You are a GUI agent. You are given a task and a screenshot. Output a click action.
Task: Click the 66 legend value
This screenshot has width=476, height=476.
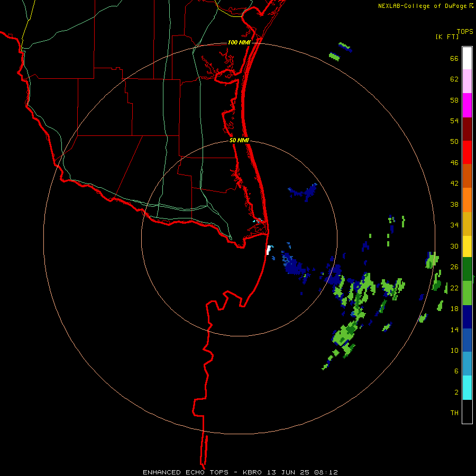click(x=454, y=59)
